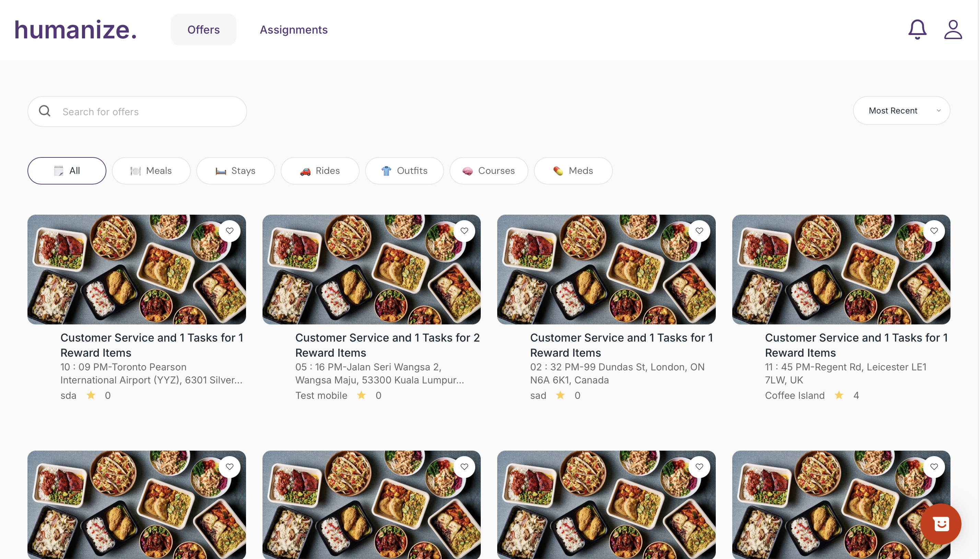Switch to the Assignments tab

coord(294,29)
